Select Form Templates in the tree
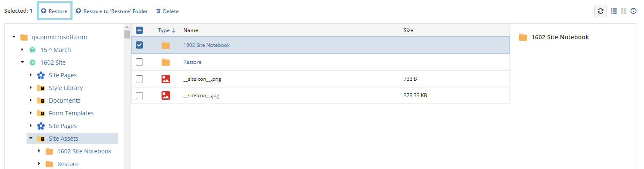 [x=71, y=113]
